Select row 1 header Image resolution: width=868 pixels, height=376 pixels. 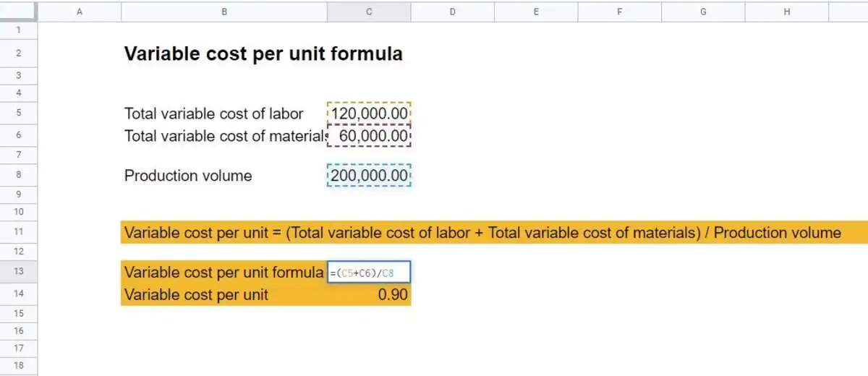18,30
